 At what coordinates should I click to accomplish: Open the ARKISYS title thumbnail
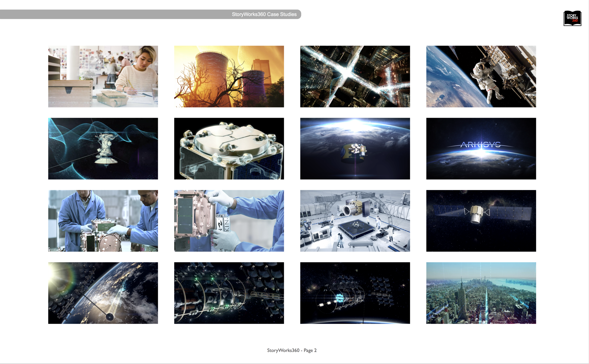tap(481, 148)
